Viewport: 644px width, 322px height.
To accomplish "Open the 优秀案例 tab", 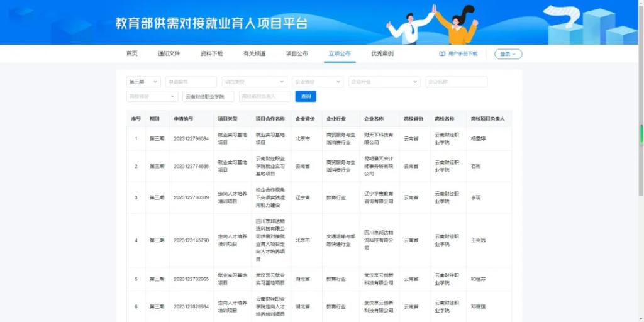I will 382,53.
